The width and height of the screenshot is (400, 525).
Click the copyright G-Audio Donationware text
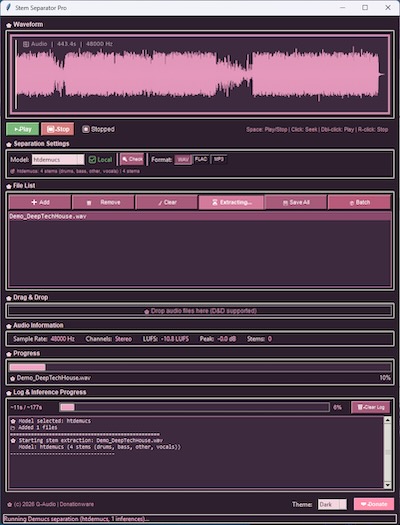[x=54, y=504]
